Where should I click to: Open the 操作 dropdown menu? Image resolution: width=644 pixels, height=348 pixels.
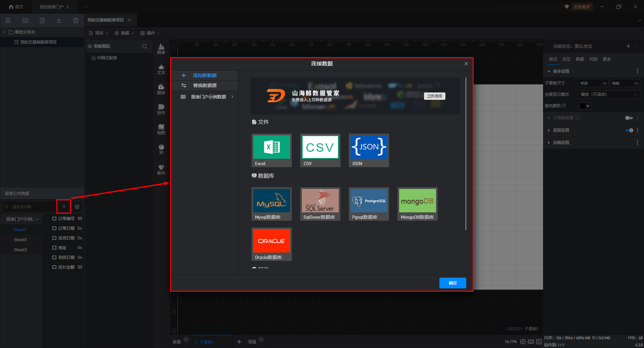pyautogui.click(x=150, y=33)
